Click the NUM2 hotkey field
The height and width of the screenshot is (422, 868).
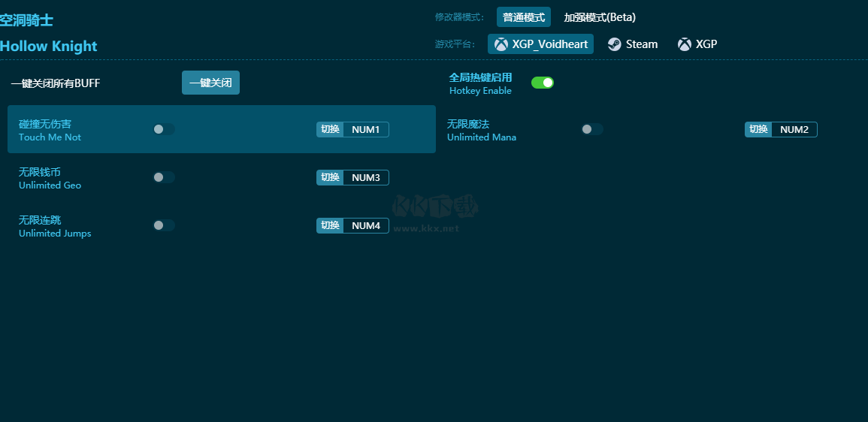(794, 129)
